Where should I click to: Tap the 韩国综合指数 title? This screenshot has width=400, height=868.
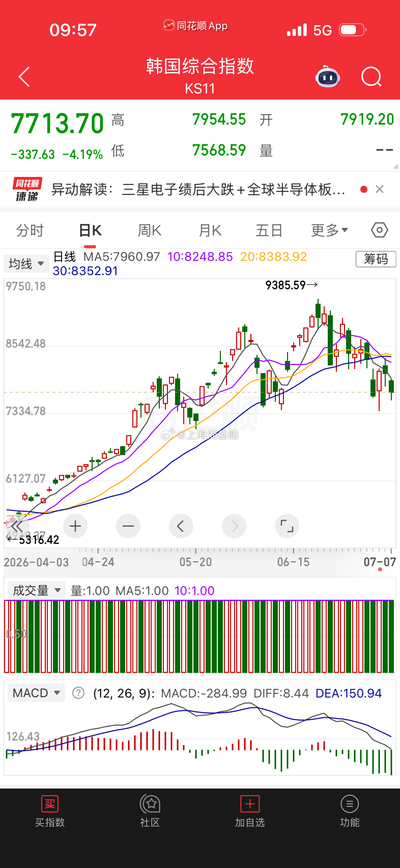[x=200, y=66]
